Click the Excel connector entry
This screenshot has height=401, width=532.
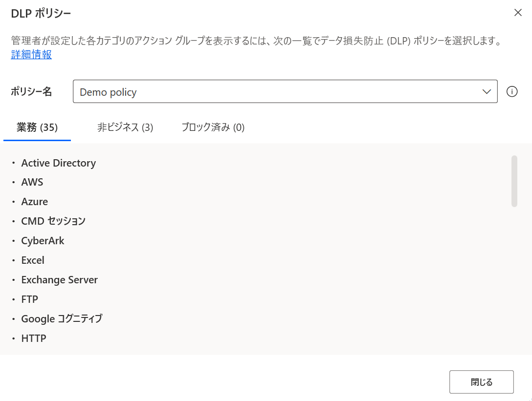pyautogui.click(x=33, y=260)
